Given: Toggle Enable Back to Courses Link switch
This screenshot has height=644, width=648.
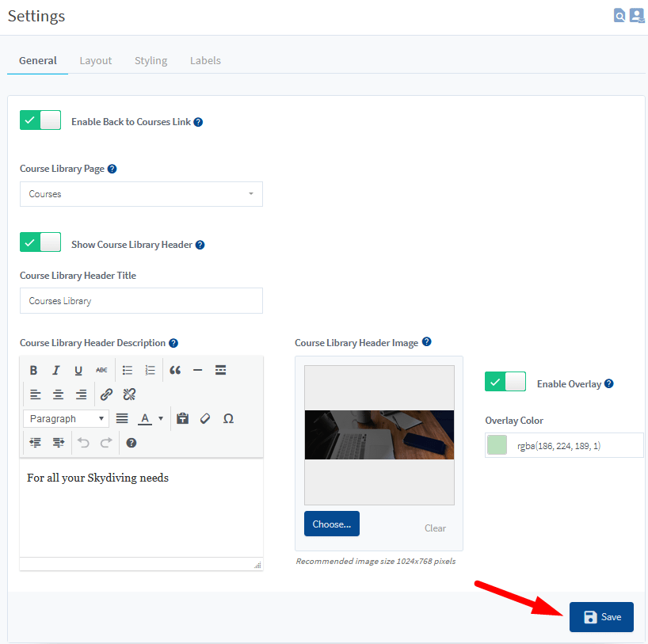Looking at the screenshot, I should click(x=40, y=120).
